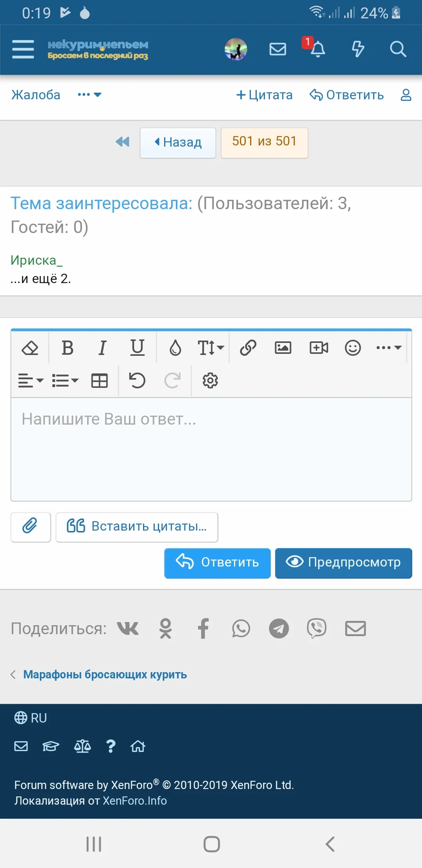Image resolution: width=422 pixels, height=868 pixels.
Task: Open the private messages envelope icon
Action: coord(278,49)
